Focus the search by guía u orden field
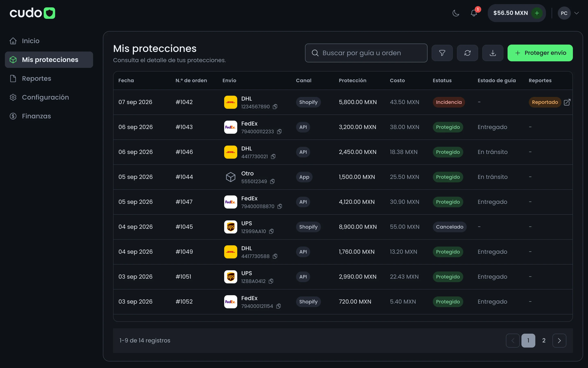Viewport: 588px width, 368px height. pyautogui.click(x=366, y=53)
